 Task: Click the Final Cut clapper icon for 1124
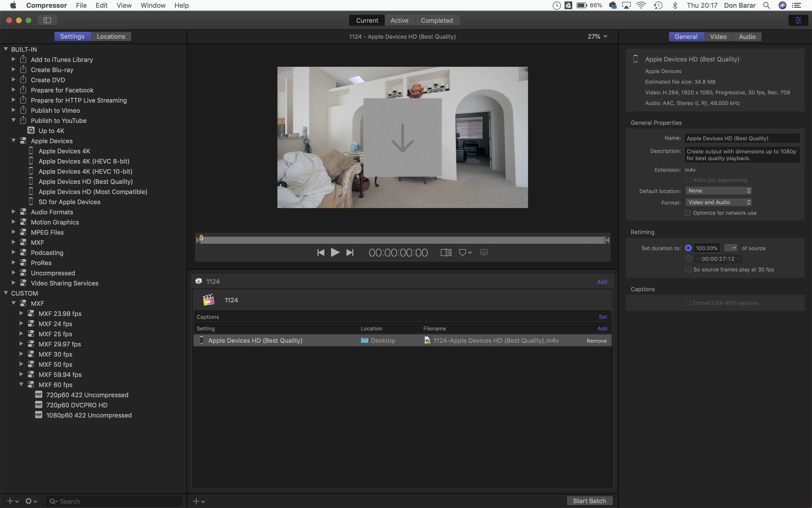pyautogui.click(x=208, y=300)
